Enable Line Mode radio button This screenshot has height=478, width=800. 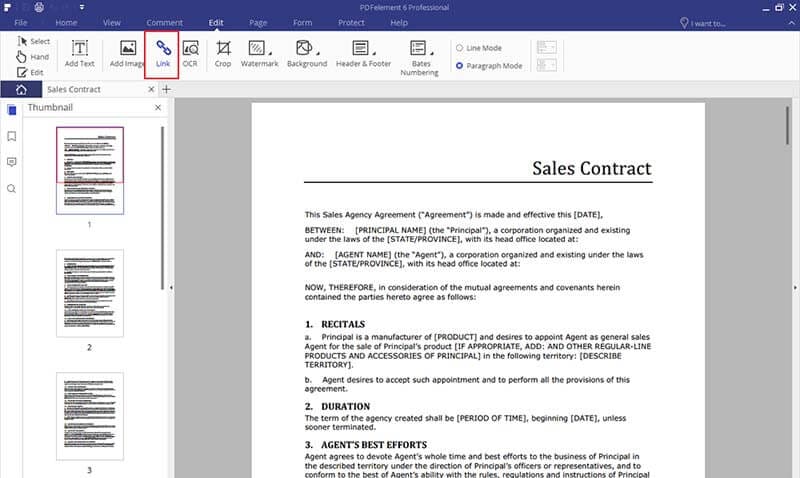click(459, 48)
